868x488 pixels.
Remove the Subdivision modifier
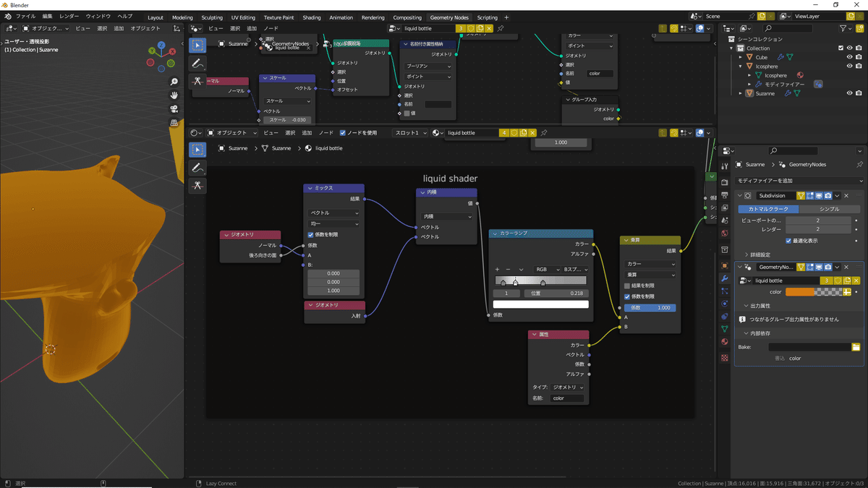(x=846, y=196)
